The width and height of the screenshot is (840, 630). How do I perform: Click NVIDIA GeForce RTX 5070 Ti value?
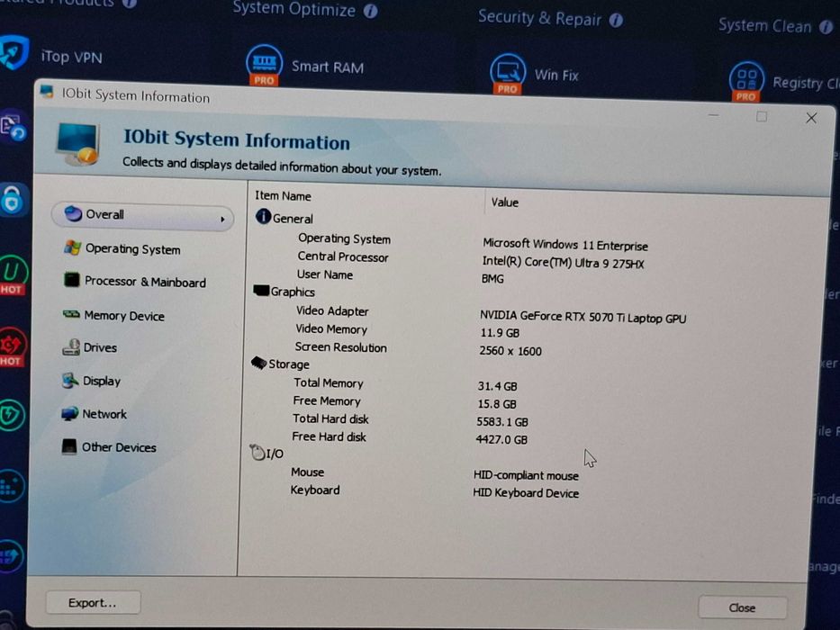(x=583, y=317)
